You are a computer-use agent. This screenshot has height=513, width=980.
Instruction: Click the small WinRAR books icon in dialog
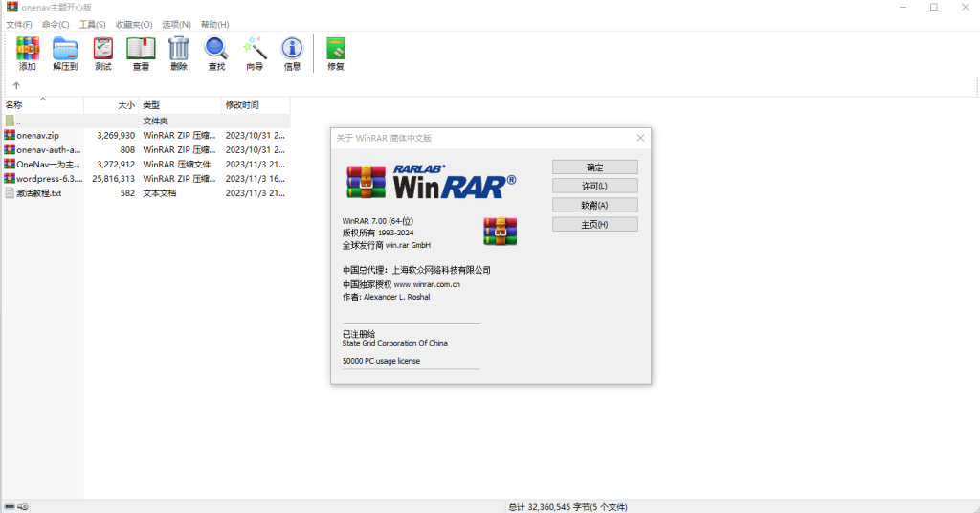[500, 232]
